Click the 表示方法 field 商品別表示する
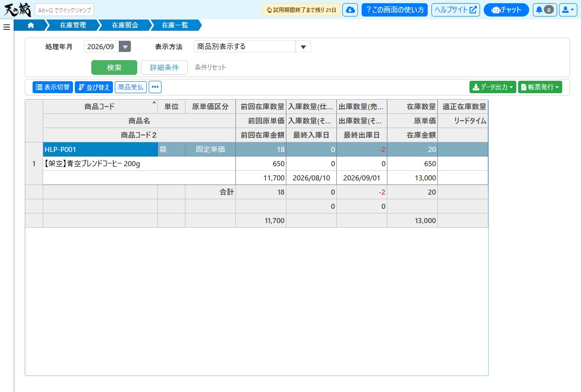This screenshot has height=392, width=581. coord(245,46)
